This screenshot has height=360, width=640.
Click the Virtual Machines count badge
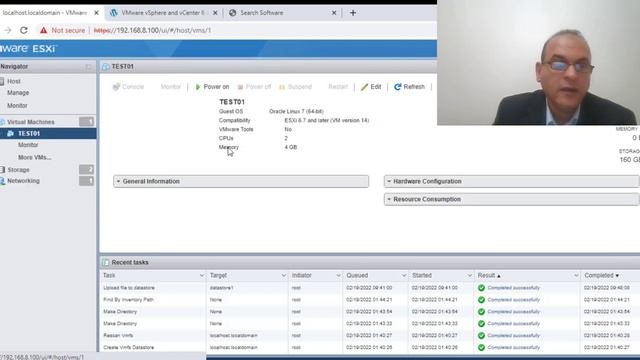86,122
